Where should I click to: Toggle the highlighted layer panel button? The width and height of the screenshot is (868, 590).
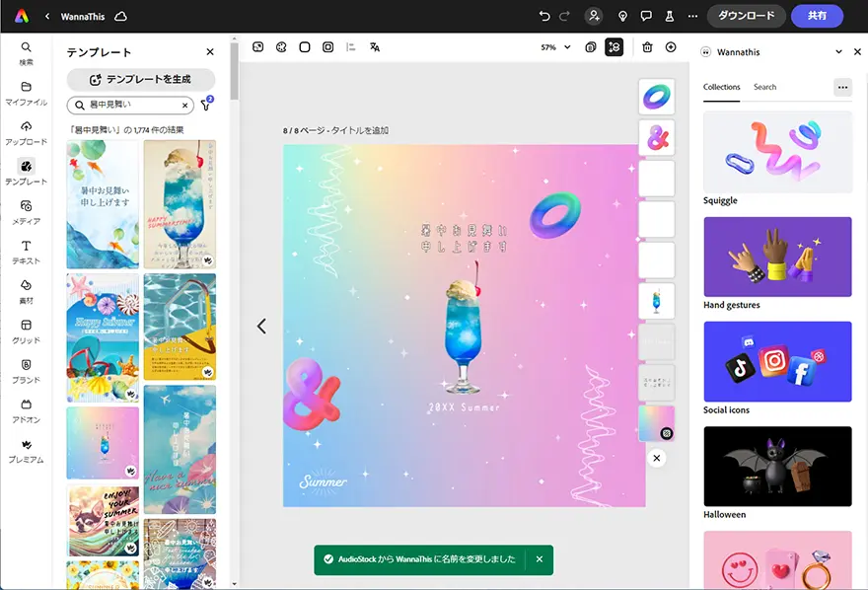click(x=615, y=46)
